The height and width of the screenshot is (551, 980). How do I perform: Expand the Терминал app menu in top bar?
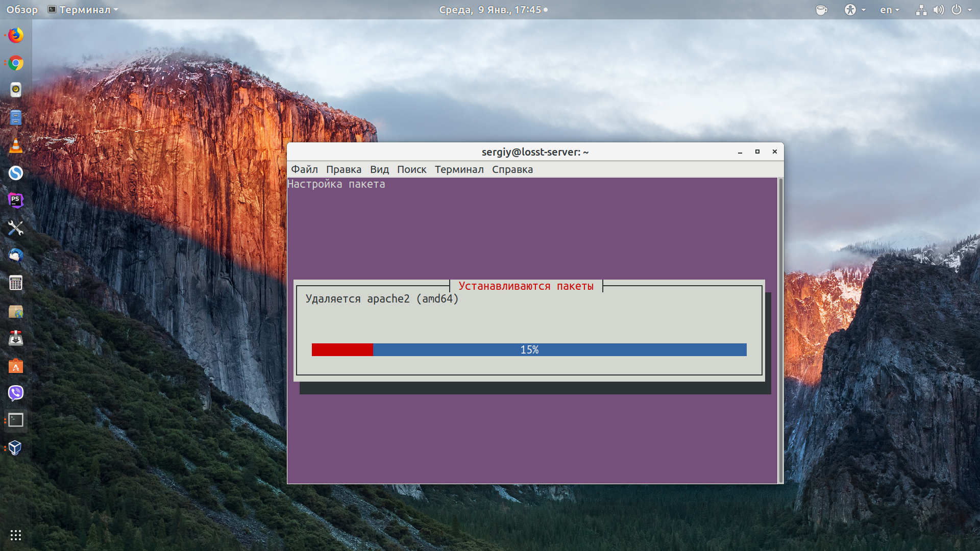tap(83, 10)
